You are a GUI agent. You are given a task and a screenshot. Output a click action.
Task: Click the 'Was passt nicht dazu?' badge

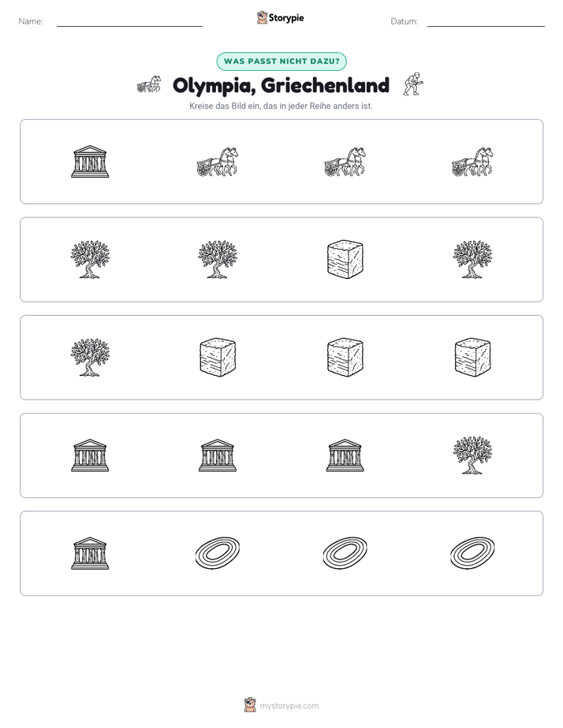pyautogui.click(x=281, y=61)
